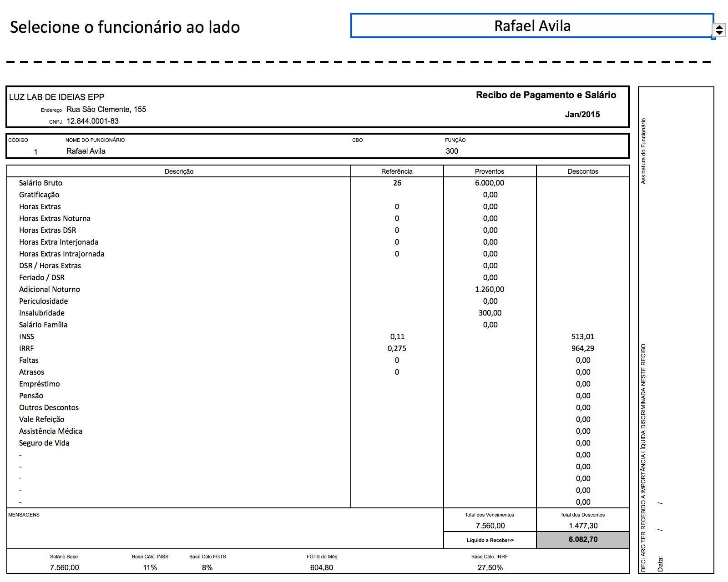
Task: Click the LUZ LAB DE IDEIAS EPP company name
Action: [x=57, y=97]
